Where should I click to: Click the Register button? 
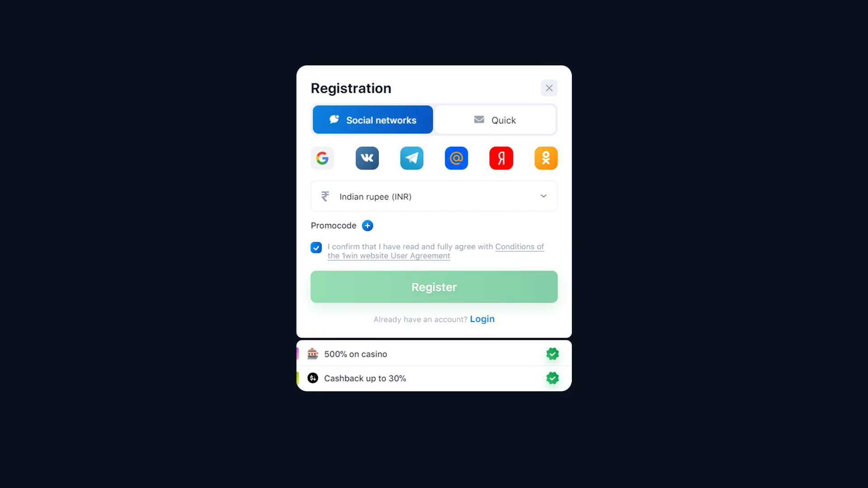(434, 286)
